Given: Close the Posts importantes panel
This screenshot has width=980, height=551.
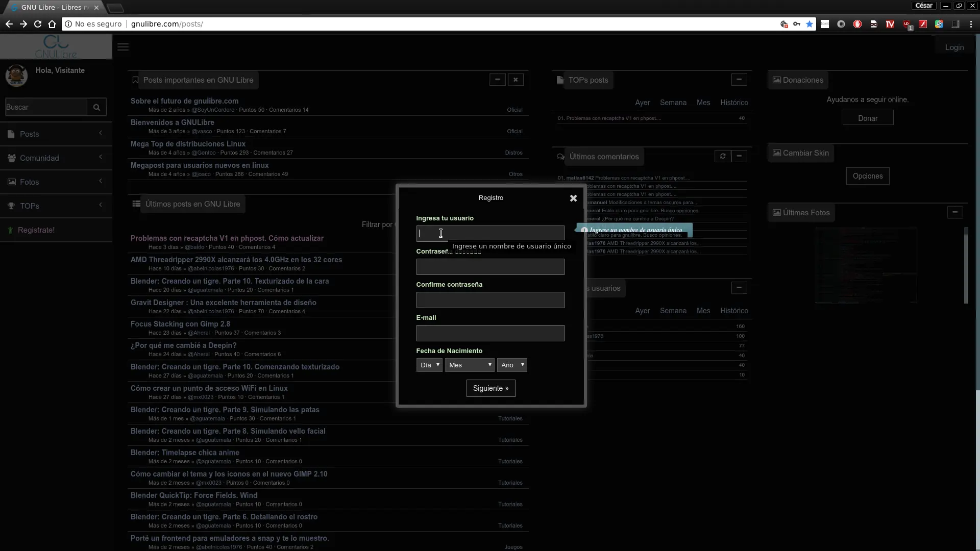Looking at the screenshot, I should coord(516,80).
